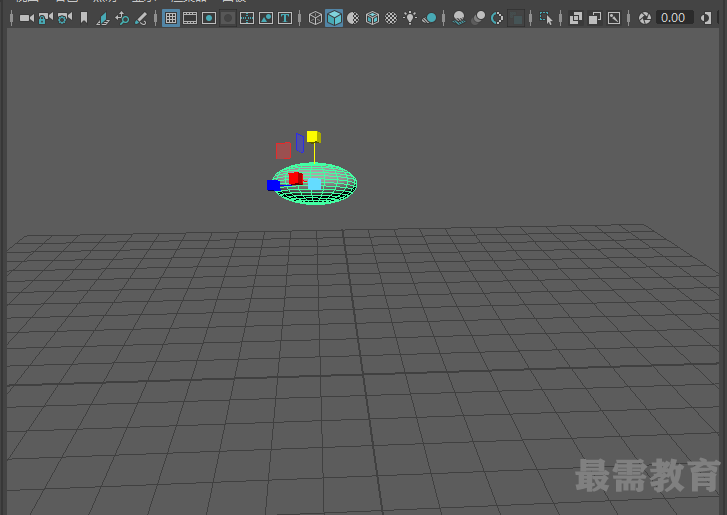Click the camera Bookmarks icon
727x515 pixels.
[84, 18]
